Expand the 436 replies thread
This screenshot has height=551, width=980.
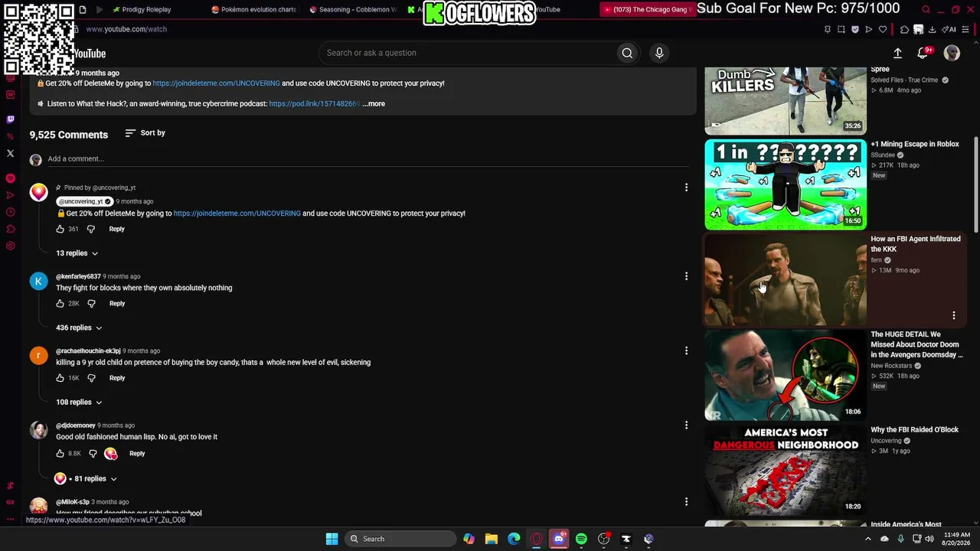click(79, 328)
